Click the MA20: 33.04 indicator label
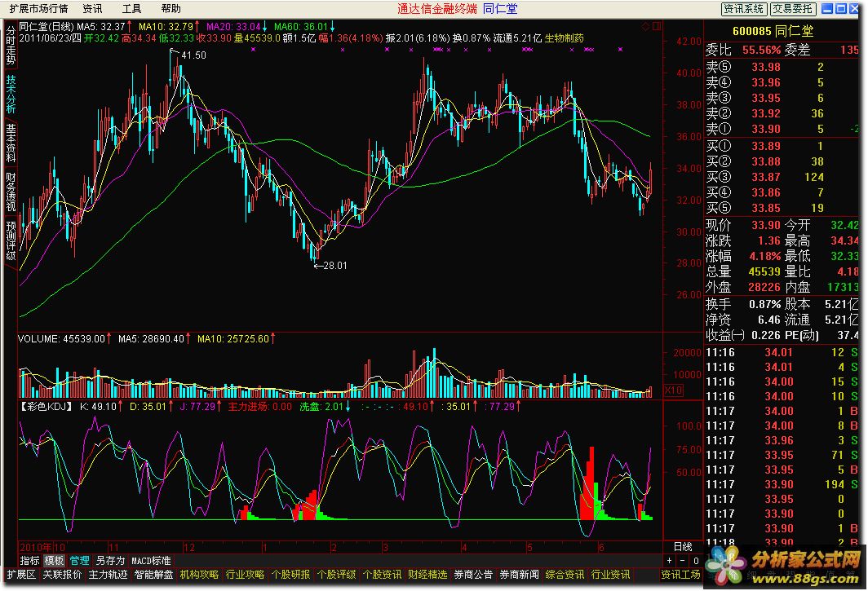This screenshot has height=591, width=868. [233, 27]
